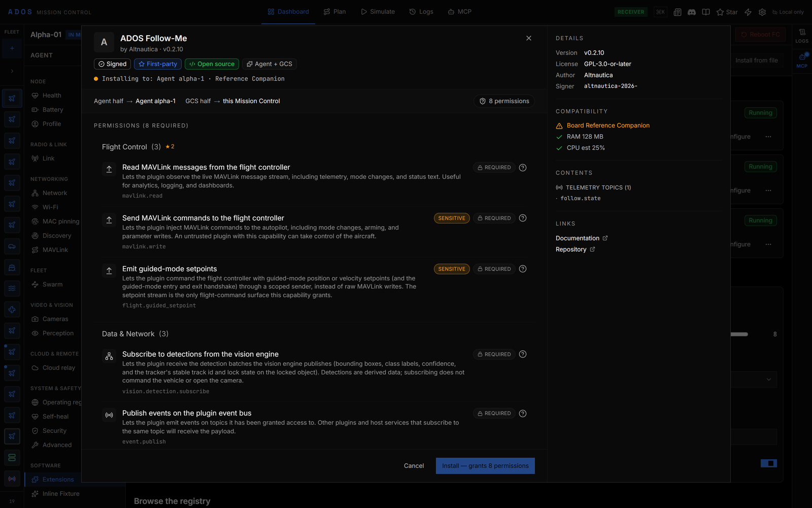Open help for Publish events permission
The width and height of the screenshot is (812, 508).
point(523,414)
